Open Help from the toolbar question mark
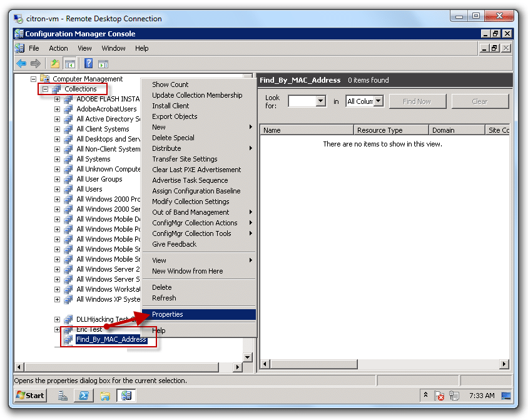This screenshot has width=528, height=420. [88, 63]
